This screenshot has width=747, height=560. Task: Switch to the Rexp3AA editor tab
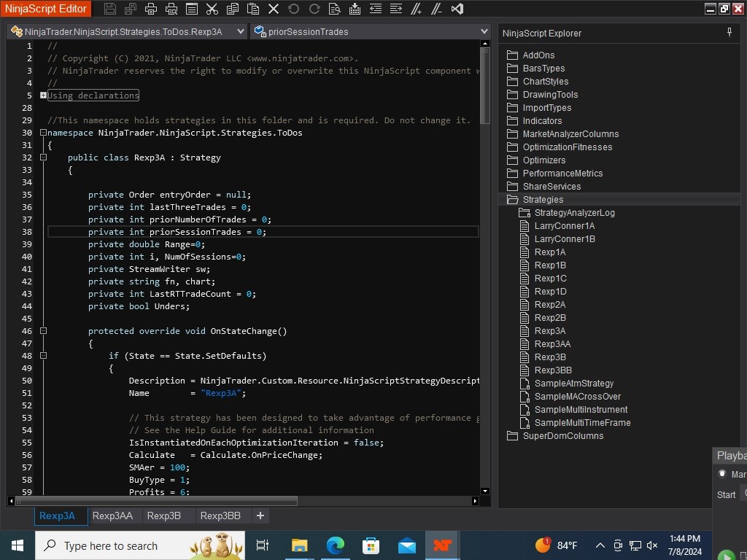(112, 516)
